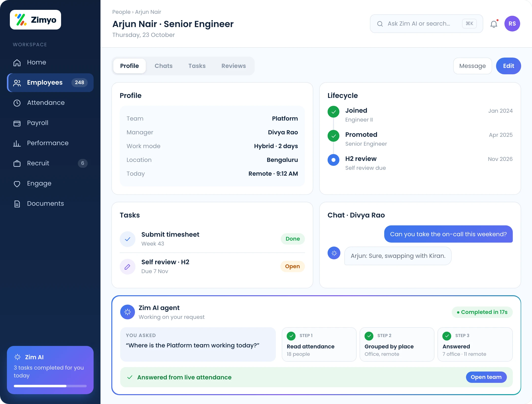Image resolution: width=532 pixels, height=404 pixels.
Task: Click the search magnifier icon
Action: click(380, 24)
